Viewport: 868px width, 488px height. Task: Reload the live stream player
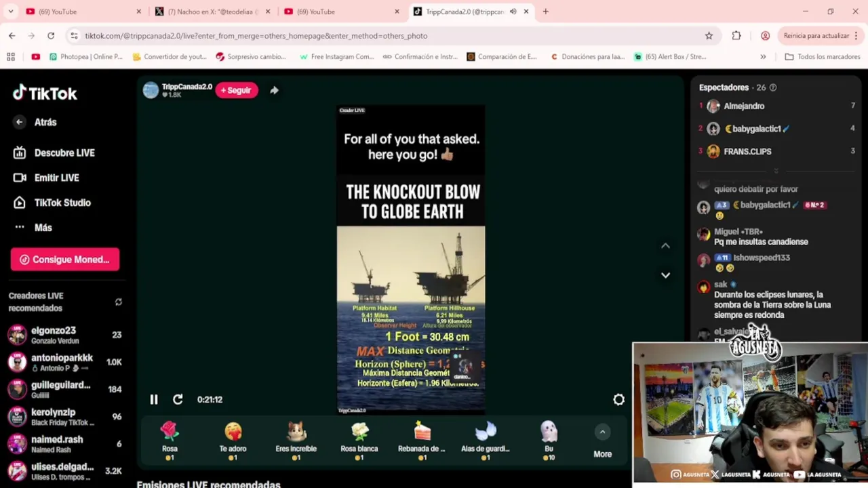click(178, 400)
